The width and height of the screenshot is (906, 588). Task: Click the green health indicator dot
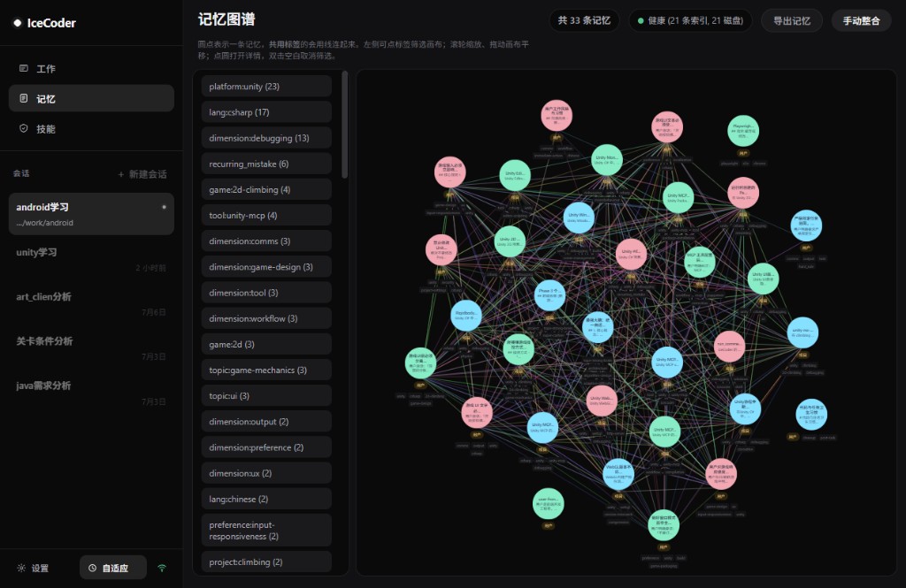(x=641, y=21)
